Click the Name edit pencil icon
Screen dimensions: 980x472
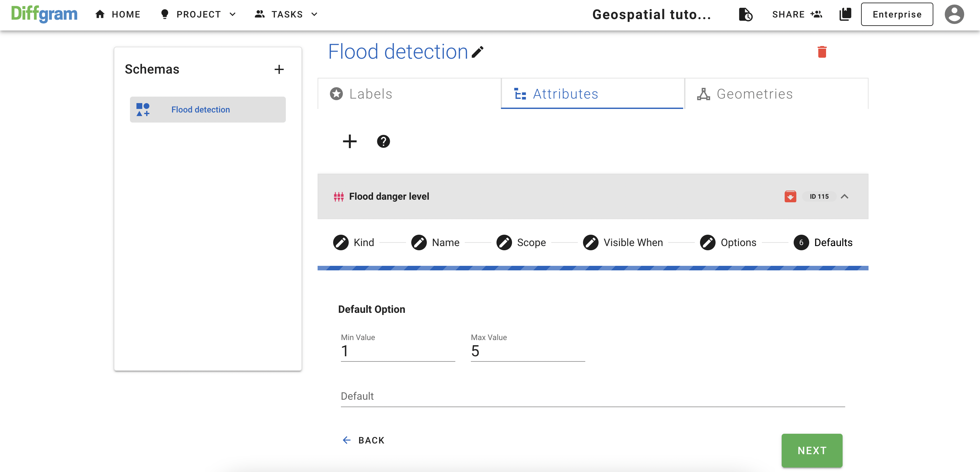pos(419,242)
